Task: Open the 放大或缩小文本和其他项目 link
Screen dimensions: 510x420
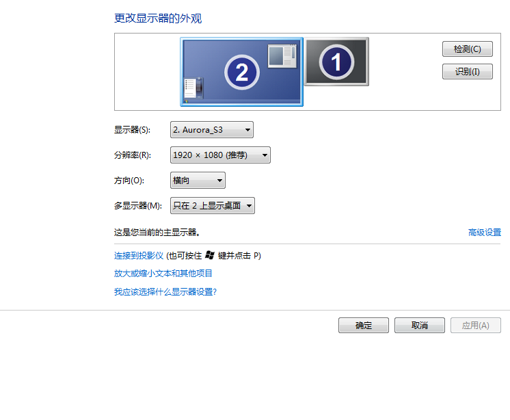Action: (x=163, y=274)
